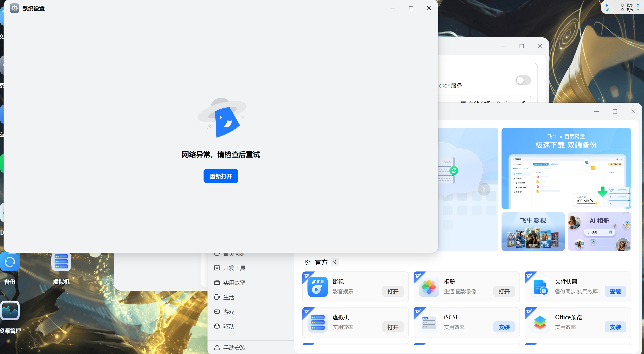Screen dimensions: 644x354
Task: Open the 飞牛影视 promotional banner
Action: [x=533, y=232]
